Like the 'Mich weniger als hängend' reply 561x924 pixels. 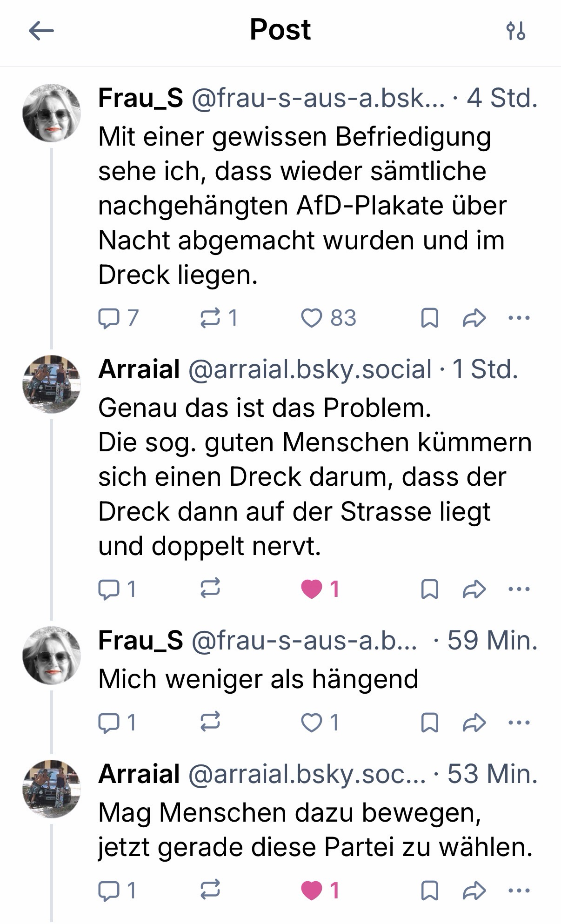click(x=312, y=723)
